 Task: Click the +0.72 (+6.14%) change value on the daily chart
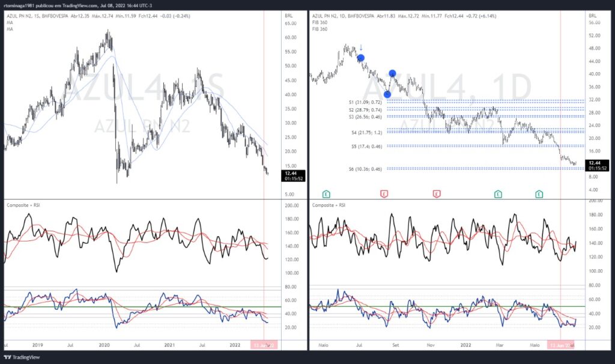[x=481, y=16]
